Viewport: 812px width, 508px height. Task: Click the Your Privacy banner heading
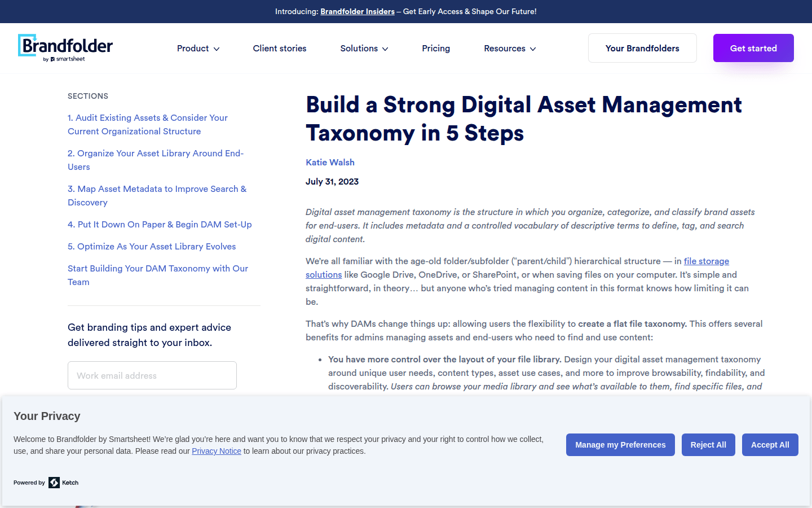point(47,416)
